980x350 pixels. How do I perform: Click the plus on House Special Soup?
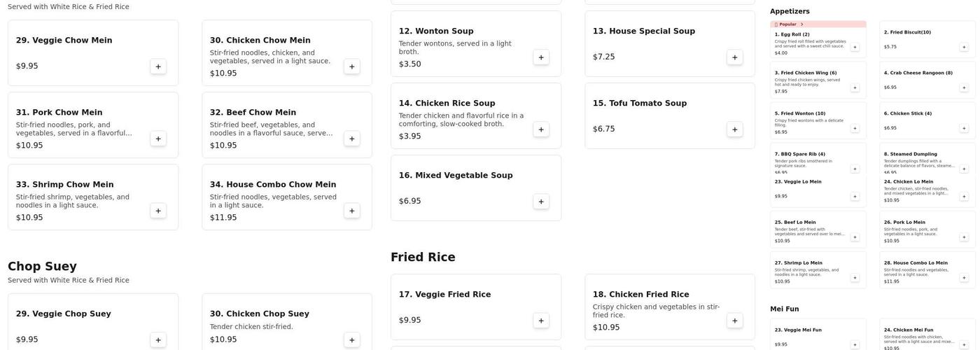click(734, 57)
